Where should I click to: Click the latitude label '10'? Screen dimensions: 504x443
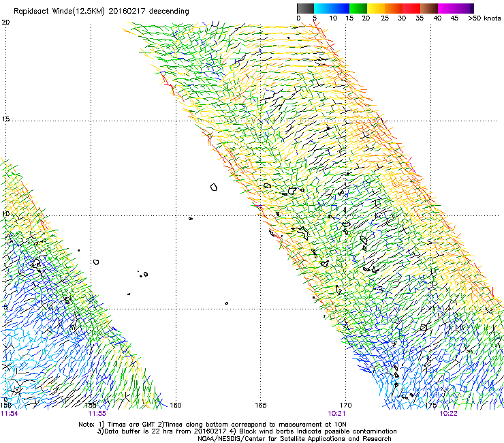5,214
